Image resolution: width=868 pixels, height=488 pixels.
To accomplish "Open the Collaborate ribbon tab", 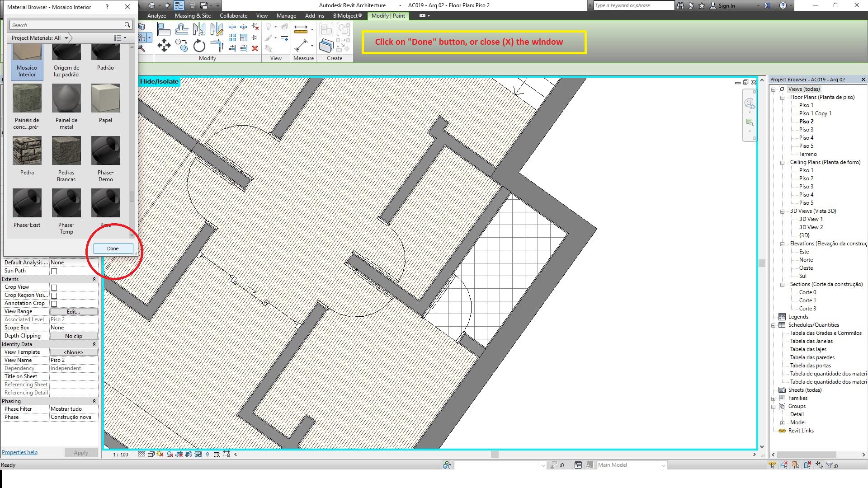I will click(x=233, y=16).
